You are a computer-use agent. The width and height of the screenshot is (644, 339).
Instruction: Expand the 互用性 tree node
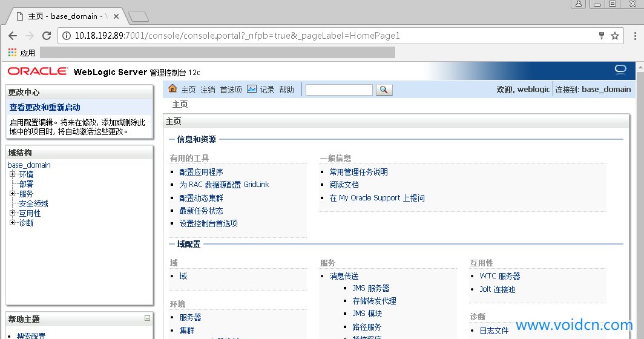click(x=12, y=213)
